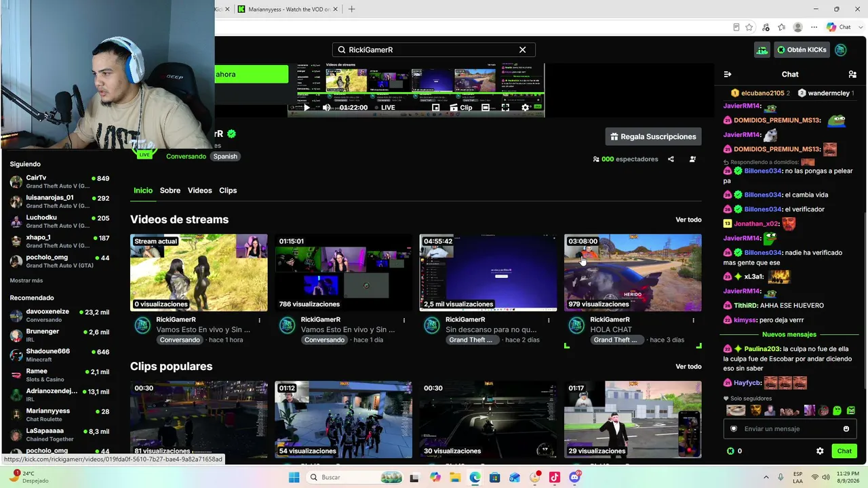Viewport: 868px width, 488px height.
Task: Click the chat message input field
Action: [790, 429]
